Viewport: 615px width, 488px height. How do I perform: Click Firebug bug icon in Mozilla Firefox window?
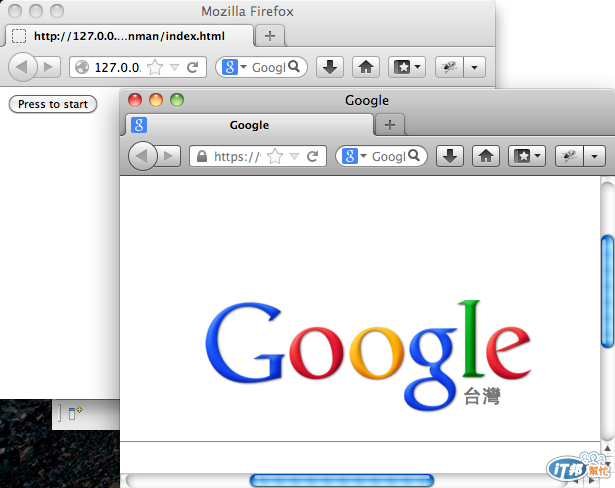coord(449,67)
